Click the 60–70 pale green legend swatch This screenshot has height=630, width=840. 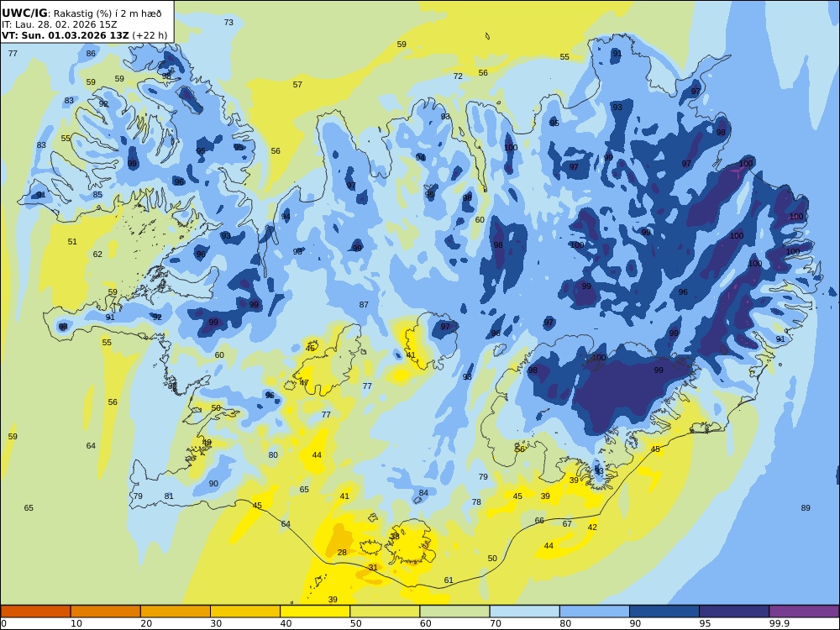[x=454, y=612]
